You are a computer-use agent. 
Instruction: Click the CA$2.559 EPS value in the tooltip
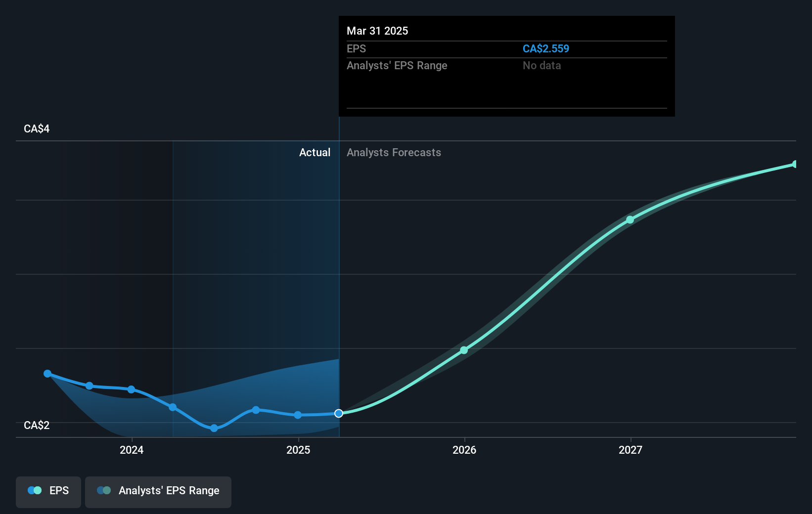(545, 48)
